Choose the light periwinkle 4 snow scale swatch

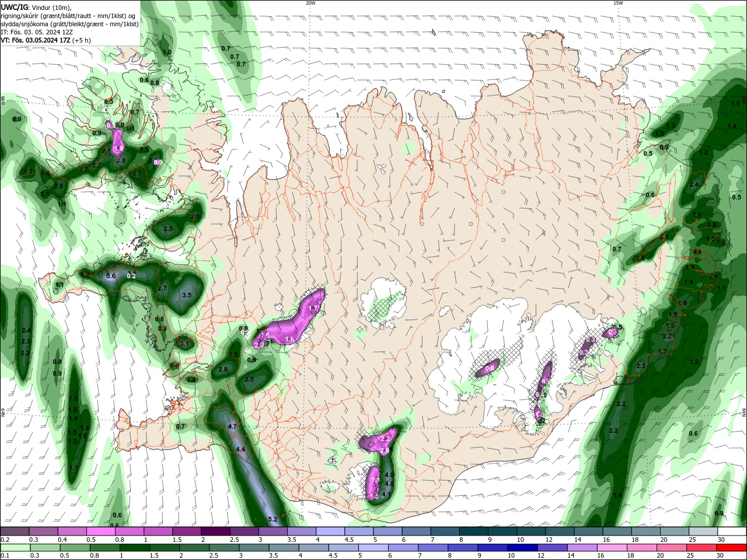(x=329, y=531)
